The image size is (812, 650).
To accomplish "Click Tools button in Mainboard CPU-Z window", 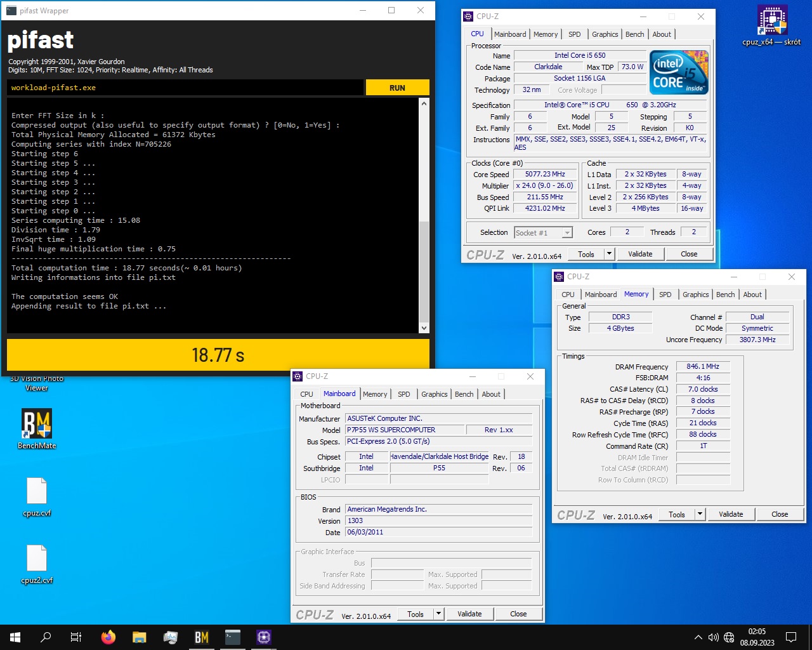I will [x=416, y=614].
